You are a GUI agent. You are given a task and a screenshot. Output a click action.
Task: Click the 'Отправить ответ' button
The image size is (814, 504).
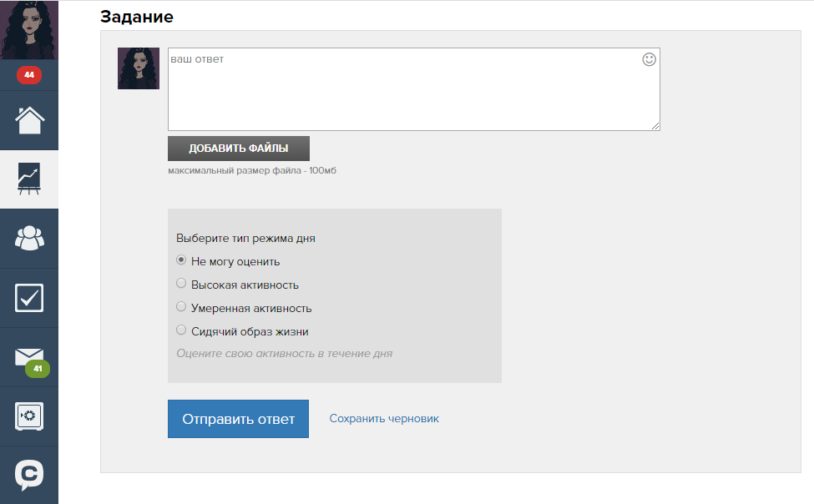238,419
